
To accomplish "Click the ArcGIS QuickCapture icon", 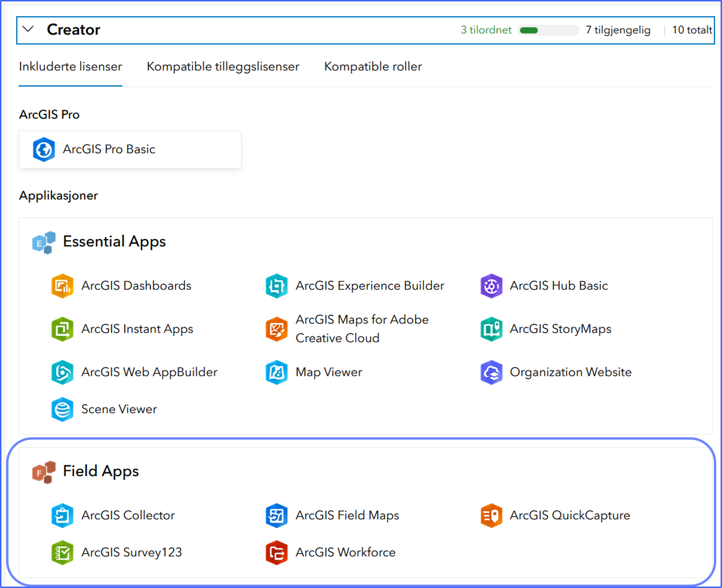I will (x=491, y=516).
